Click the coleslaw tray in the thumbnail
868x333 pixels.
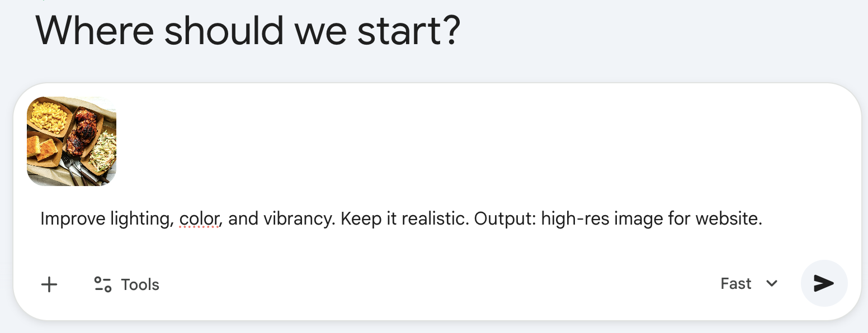[x=103, y=150]
